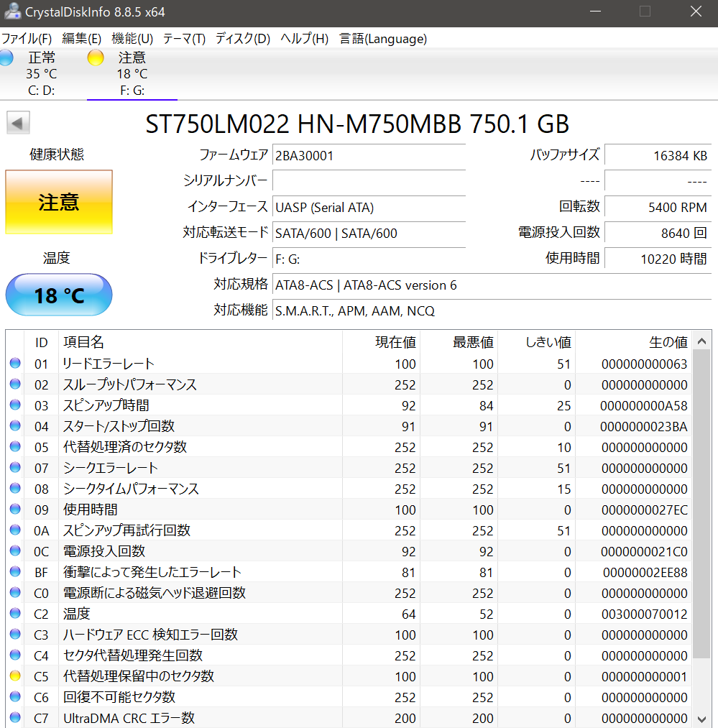
Task: Click the status dot for attribute 05 代替処理済のセクタ数
Action: pos(15,446)
